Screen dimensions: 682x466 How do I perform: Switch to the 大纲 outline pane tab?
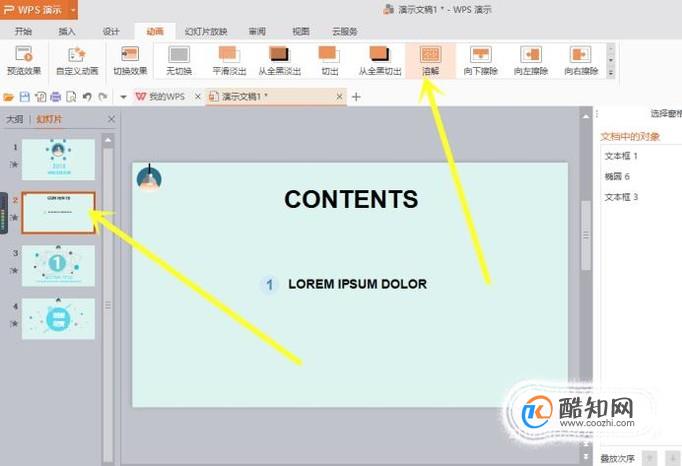[14, 119]
